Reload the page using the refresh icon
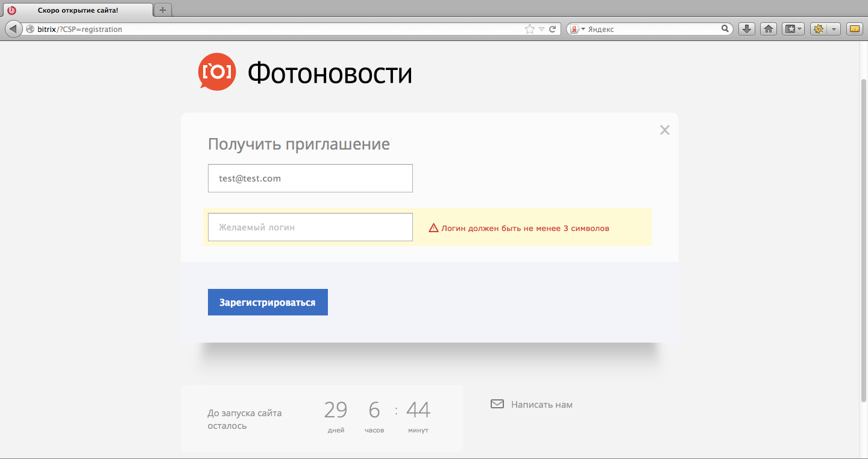The height and width of the screenshot is (459, 868). [552, 29]
